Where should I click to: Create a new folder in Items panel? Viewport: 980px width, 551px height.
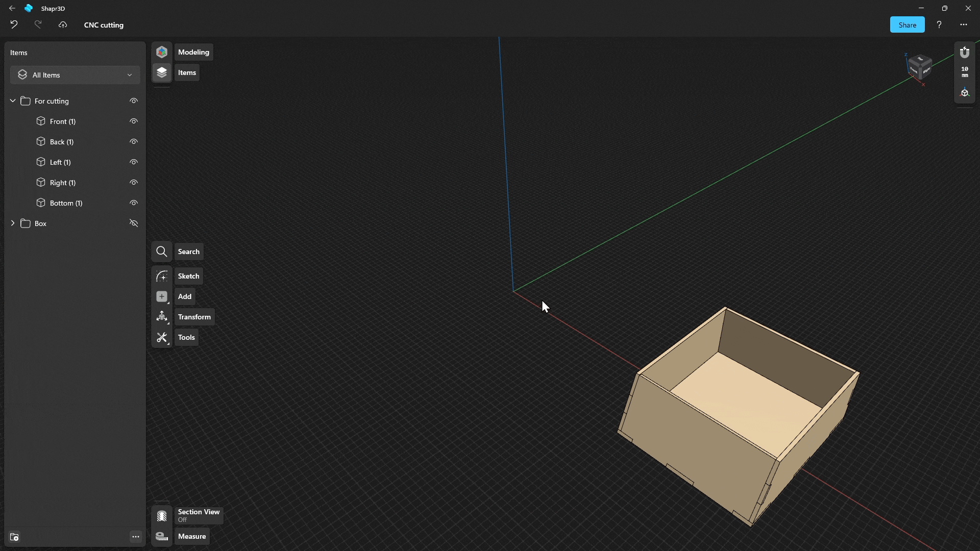click(x=14, y=537)
